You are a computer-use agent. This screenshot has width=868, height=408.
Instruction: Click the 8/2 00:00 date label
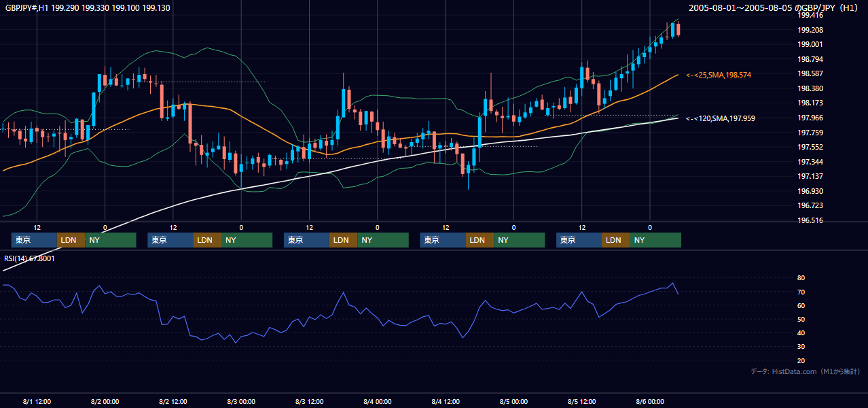[x=105, y=401]
